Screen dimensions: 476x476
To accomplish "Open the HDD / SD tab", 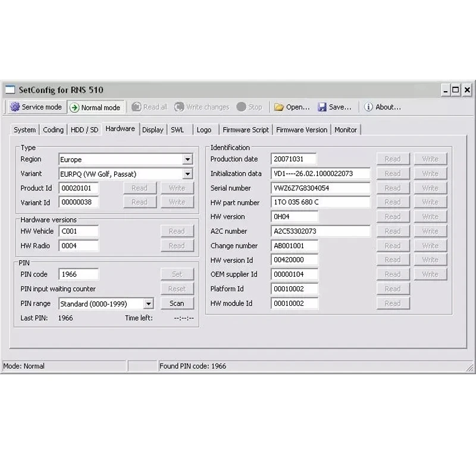I will pyautogui.click(x=84, y=130).
